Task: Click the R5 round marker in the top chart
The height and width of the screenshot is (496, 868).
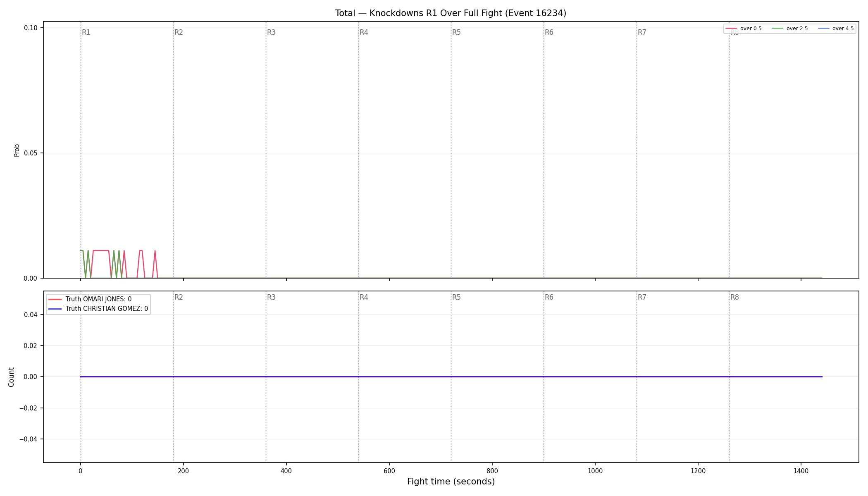Action: click(456, 33)
